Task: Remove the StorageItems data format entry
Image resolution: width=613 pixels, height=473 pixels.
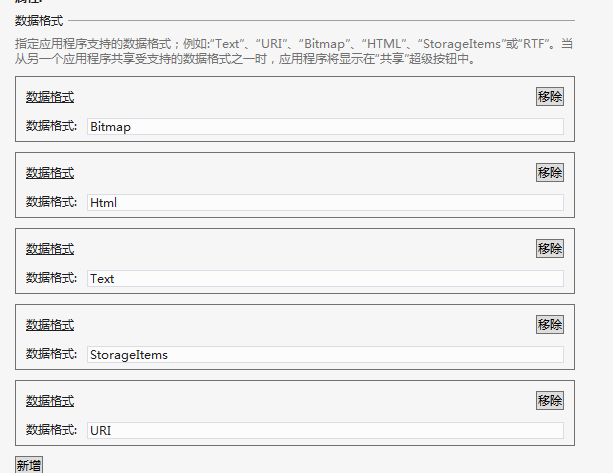Action: [x=550, y=324]
